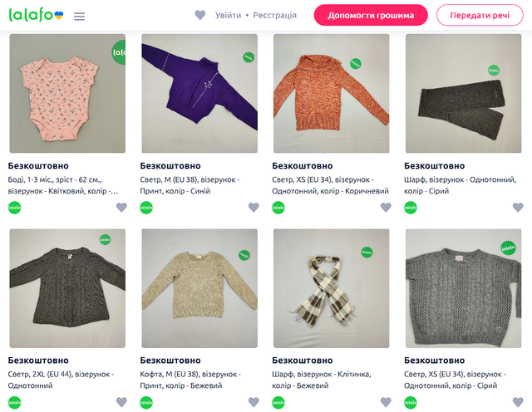
Task: Click the seller avatar under the pink bodysuit
Action: click(x=14, y=208)
